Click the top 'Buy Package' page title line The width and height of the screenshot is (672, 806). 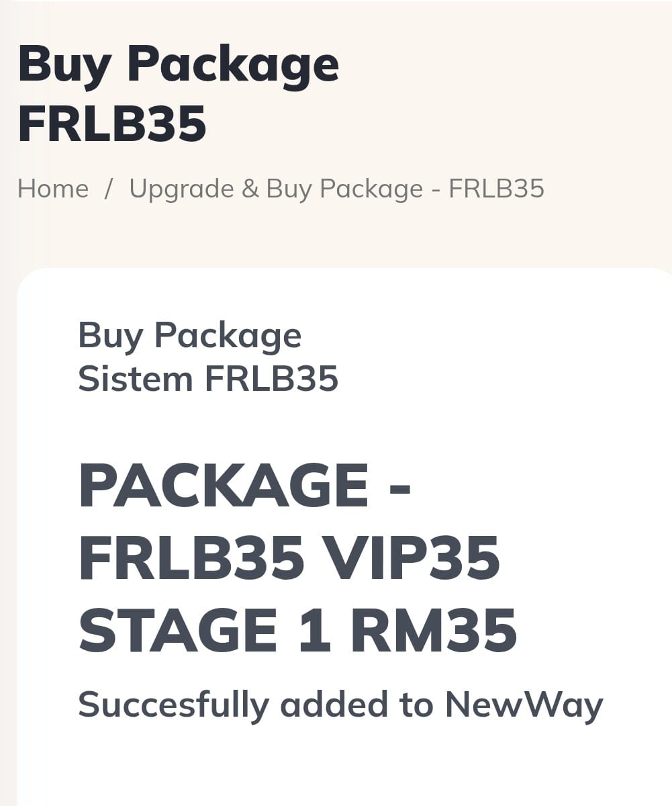tap(179, 65)
